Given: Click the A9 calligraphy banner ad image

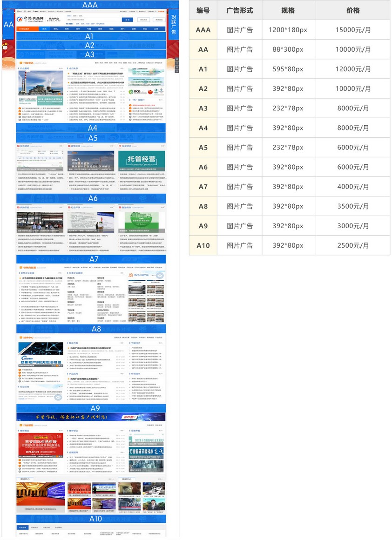Looking at the screenshot, I should coord(91,417).
